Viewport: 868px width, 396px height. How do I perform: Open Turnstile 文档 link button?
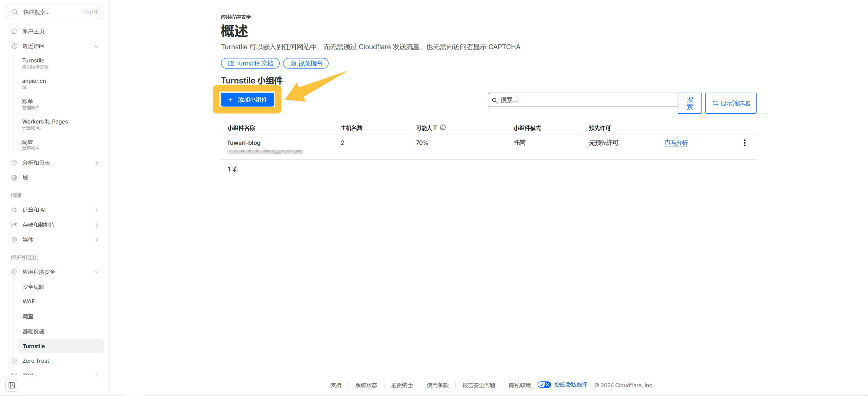250,63
